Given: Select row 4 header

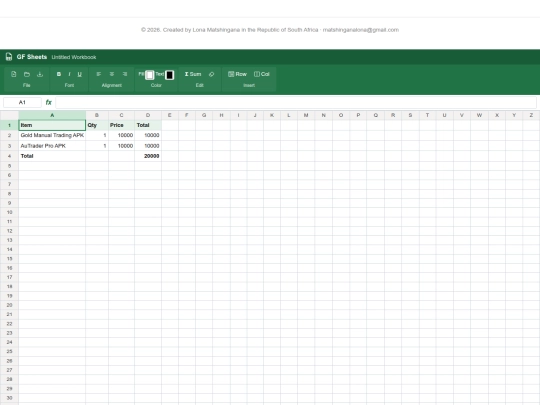Looking at the screenshot, I should coord(9,156).
